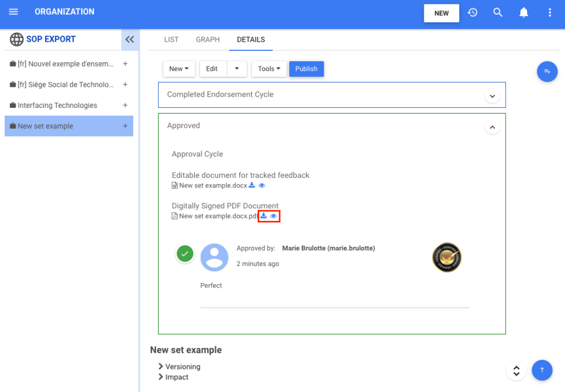
Task: Open the arrow dropdown beside Edit
Action: pyautogui.click(x=237, y=69)
